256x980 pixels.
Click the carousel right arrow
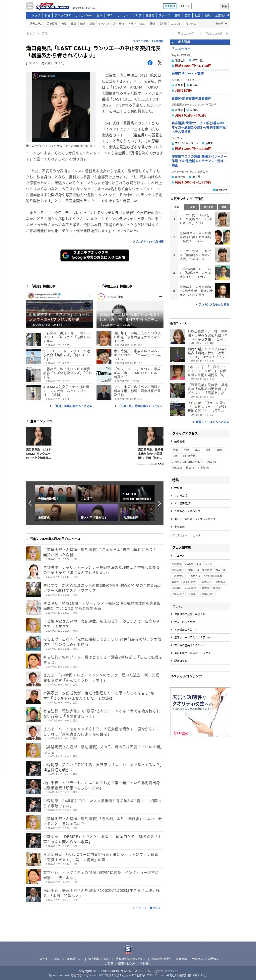click(159, 503)
